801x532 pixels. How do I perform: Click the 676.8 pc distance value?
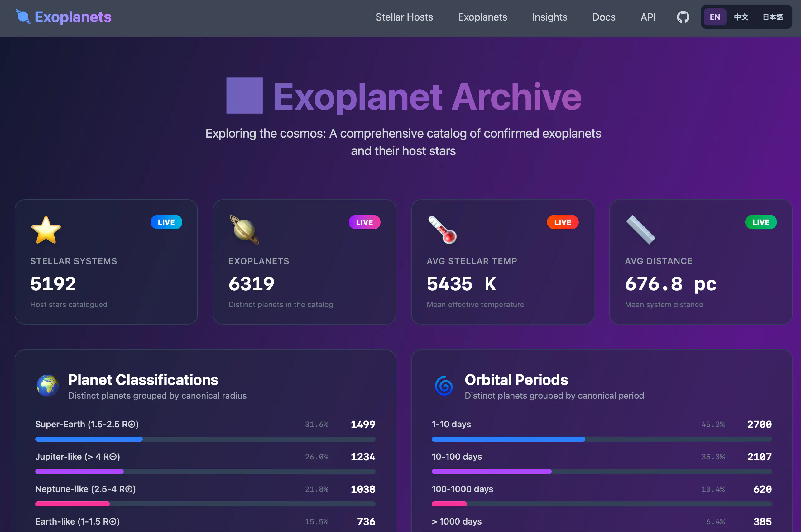[x=671, y=284]
